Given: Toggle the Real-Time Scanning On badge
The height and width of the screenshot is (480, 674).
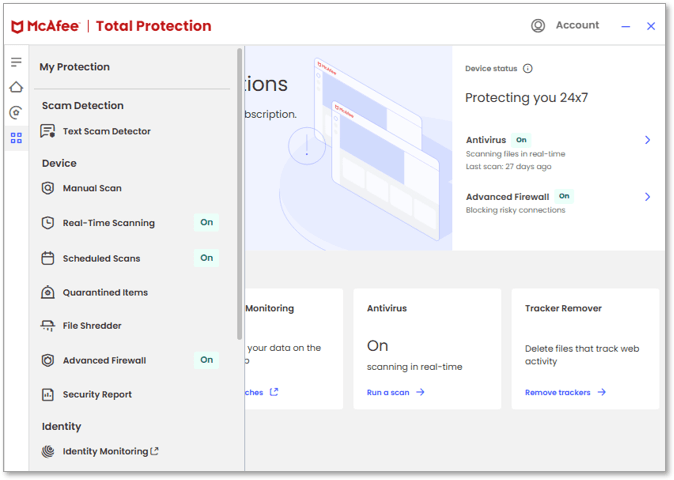Looking at the screenshot, I should (206, 223).
